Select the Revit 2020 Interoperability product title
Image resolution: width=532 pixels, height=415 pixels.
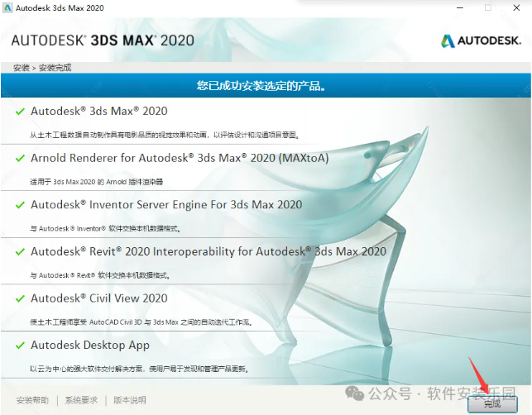tap(208, 252)
